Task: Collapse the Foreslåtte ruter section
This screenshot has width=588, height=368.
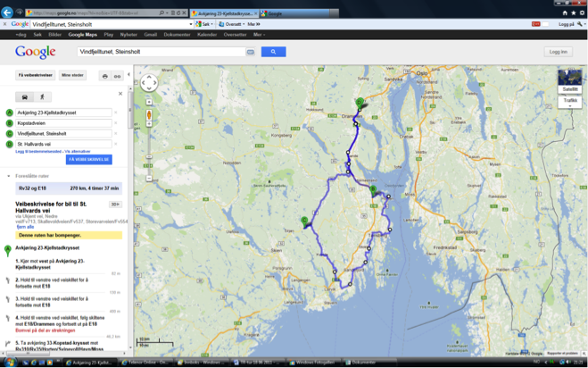Action: coord(9,176)
